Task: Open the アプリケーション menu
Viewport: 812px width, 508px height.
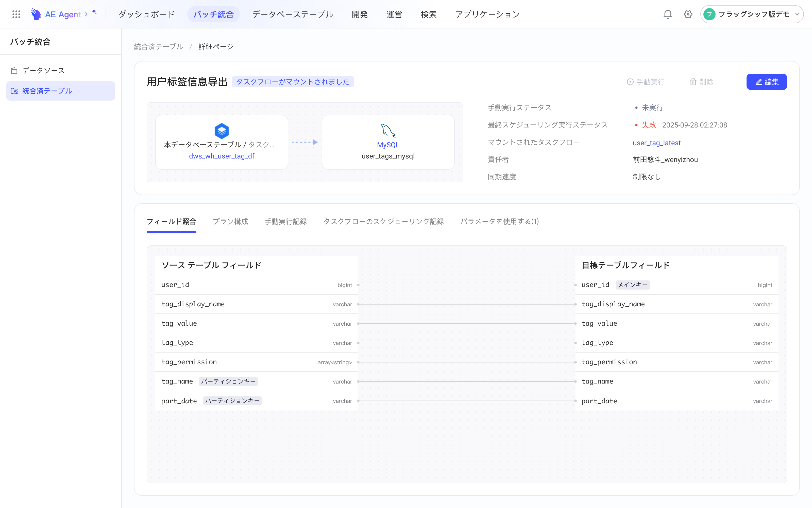Action: (x=487, y=14)
